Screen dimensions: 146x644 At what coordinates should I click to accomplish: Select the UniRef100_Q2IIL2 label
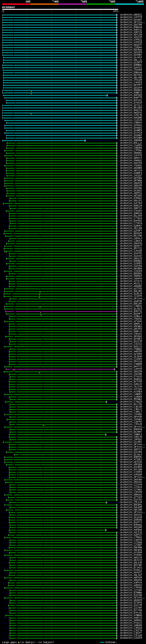[x=131, y=105]
